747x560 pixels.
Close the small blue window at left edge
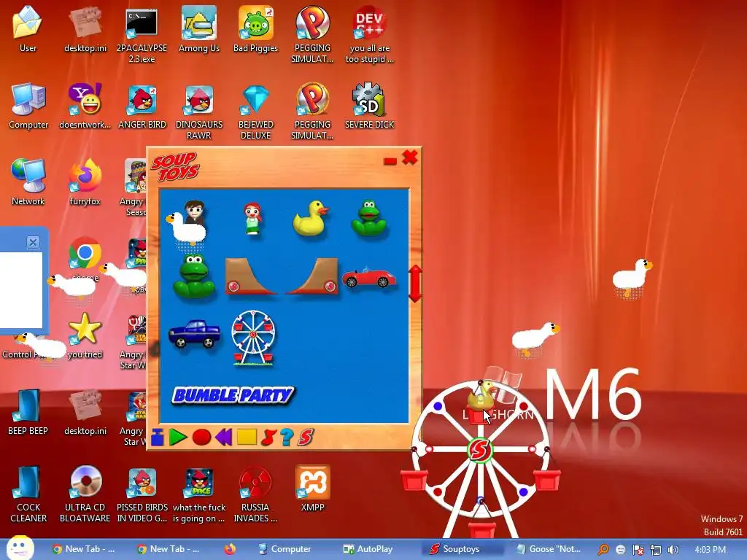tap(33, 242)
